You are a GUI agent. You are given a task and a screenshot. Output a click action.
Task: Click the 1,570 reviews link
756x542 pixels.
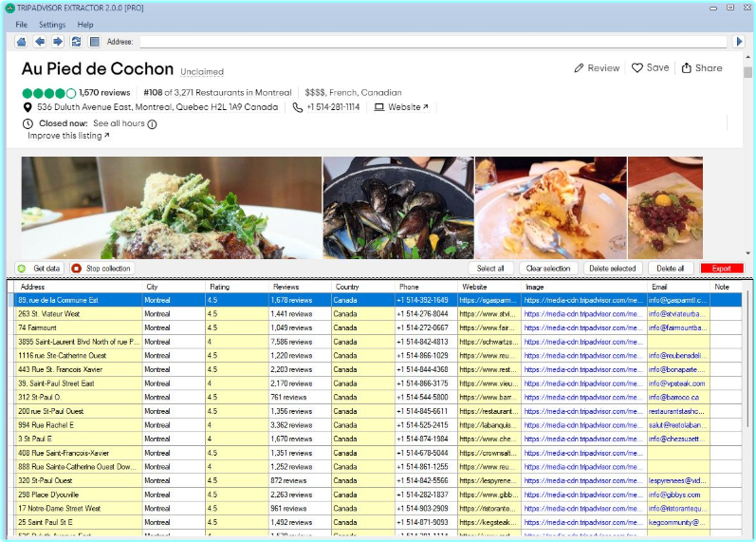104,93
